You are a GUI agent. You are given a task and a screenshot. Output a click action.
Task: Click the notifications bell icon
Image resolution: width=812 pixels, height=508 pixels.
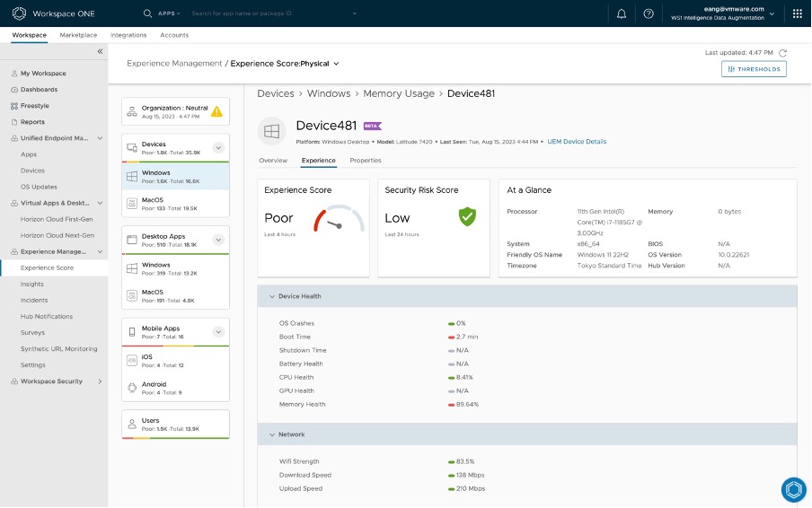pos(621,13)
